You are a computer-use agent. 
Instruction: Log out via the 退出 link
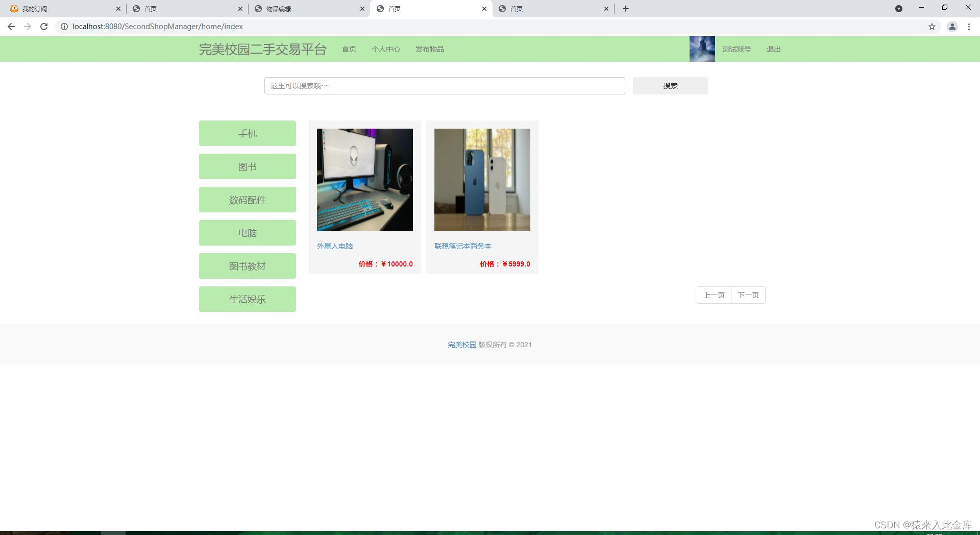tap(773, 49)
